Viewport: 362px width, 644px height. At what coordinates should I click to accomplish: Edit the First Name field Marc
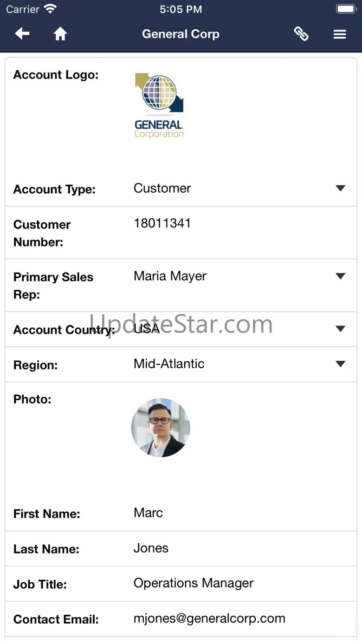click(149, 513)
